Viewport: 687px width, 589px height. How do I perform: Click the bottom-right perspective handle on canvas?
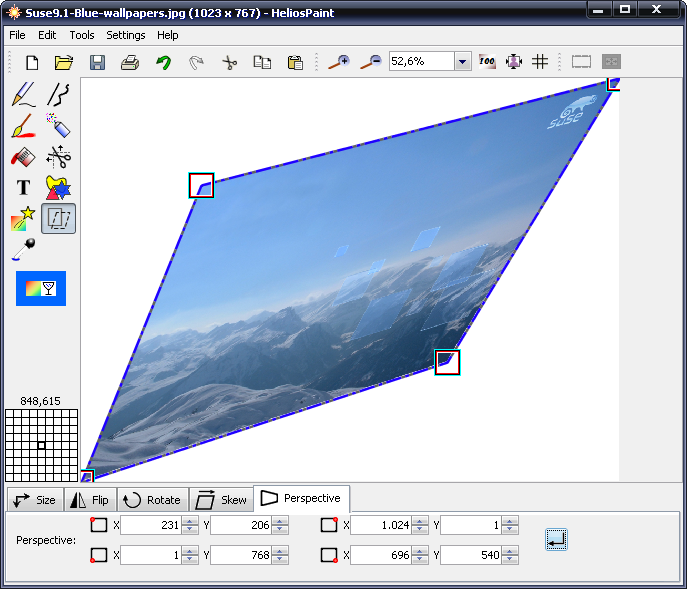coord(447,362)
